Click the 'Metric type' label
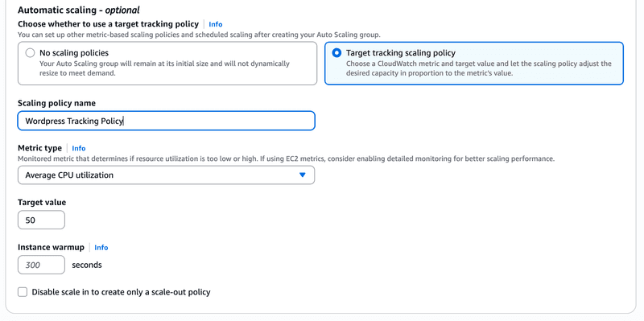The width and height of the screenshot is (644, 321). [x=39, y=148]
